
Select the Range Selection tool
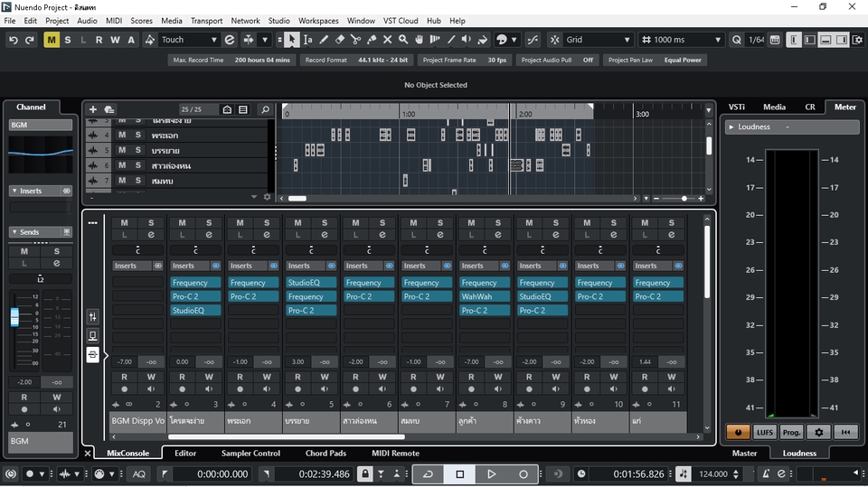coord(307,40)
